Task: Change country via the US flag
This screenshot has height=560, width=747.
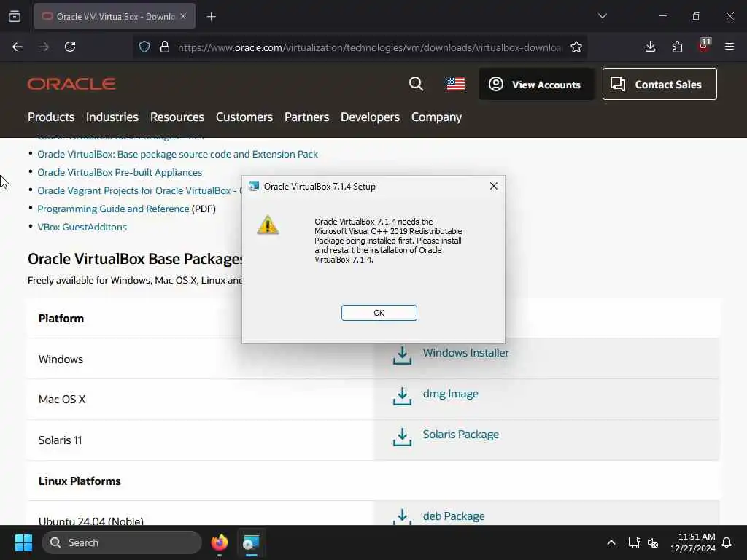Action: coord(455,84)
